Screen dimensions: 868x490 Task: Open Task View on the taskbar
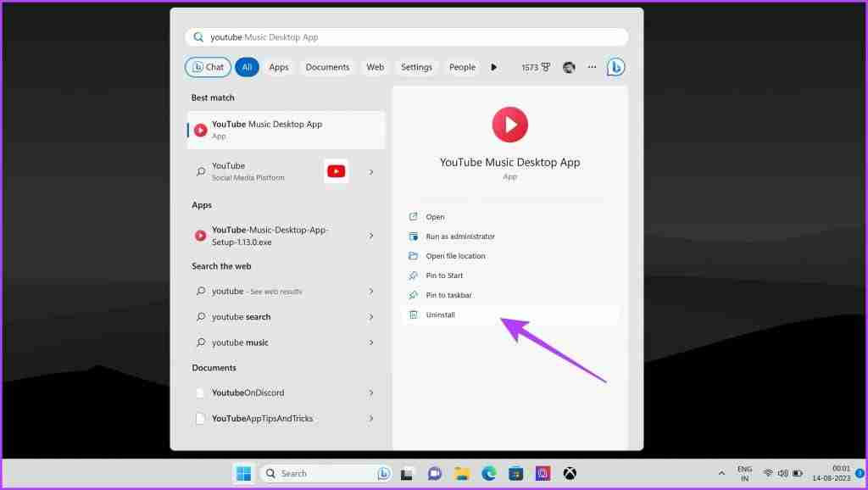[x=407, y=474]
